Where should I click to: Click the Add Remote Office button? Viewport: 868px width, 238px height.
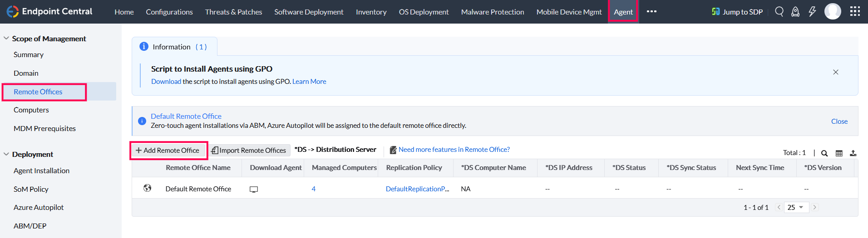168,151
